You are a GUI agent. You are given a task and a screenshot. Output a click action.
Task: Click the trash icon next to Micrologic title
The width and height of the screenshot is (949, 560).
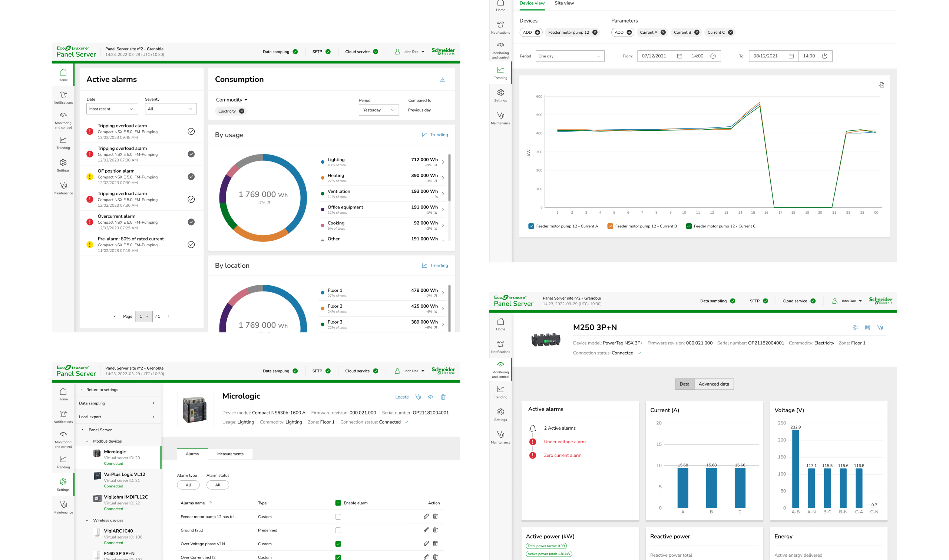[443, 397]
